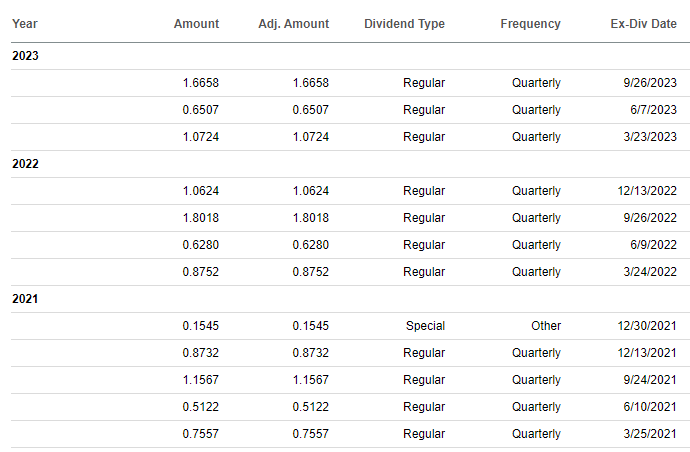Click the amount value 0.7557
This screenshot has height=452, width=690.
pyautogui.click(x=201, y=434)
